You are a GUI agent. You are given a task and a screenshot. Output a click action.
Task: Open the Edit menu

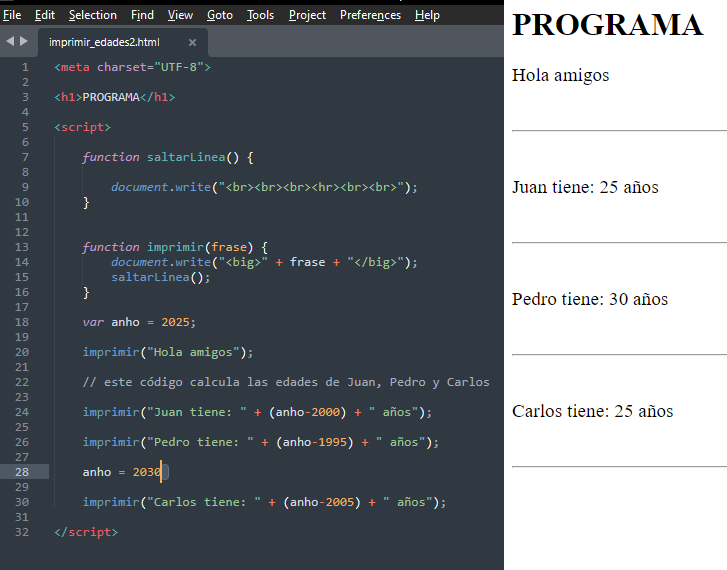click(45, 15)
